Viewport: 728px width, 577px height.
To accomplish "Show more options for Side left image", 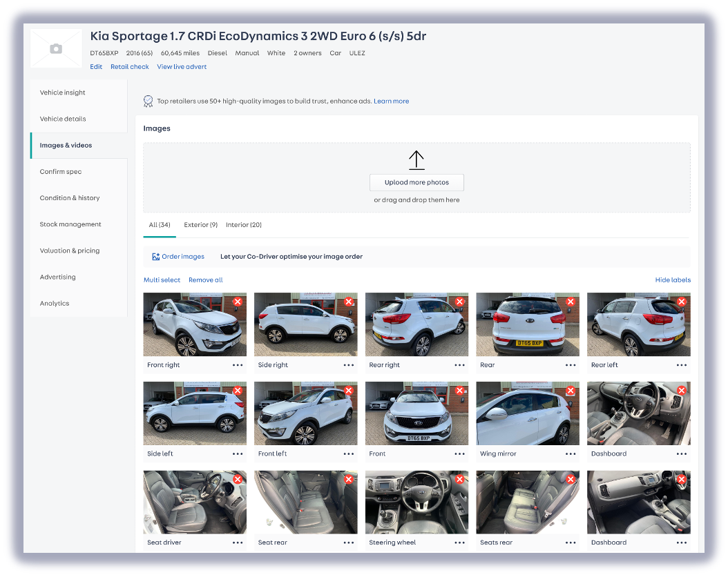I will [238, 453].
